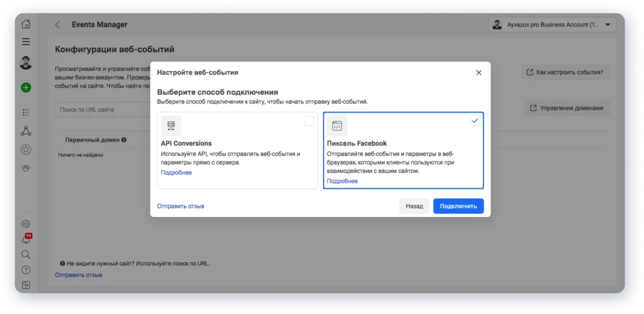The height and width of the screenshot is (314, 644).
Task: Focus the Поиск по URL сайта search field
Action: point(103,110)
